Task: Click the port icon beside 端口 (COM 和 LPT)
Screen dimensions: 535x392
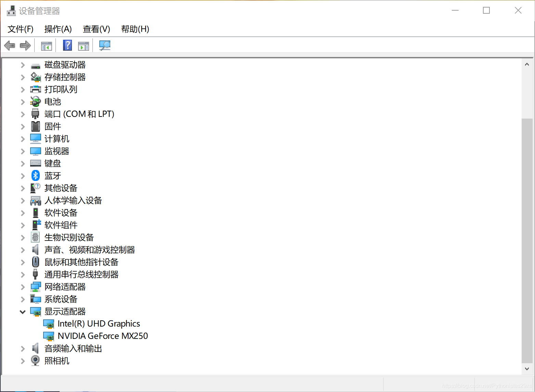Action: 35,114
